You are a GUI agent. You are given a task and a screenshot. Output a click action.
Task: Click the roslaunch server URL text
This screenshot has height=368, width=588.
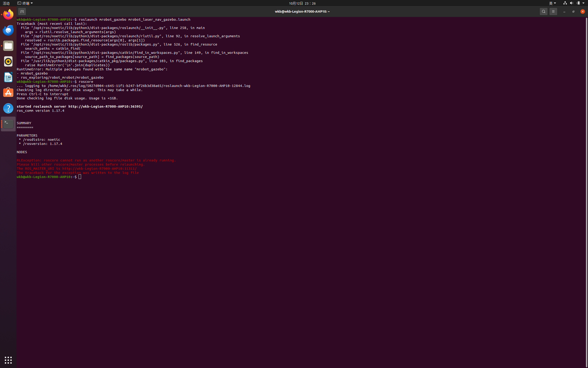point(105,106)
